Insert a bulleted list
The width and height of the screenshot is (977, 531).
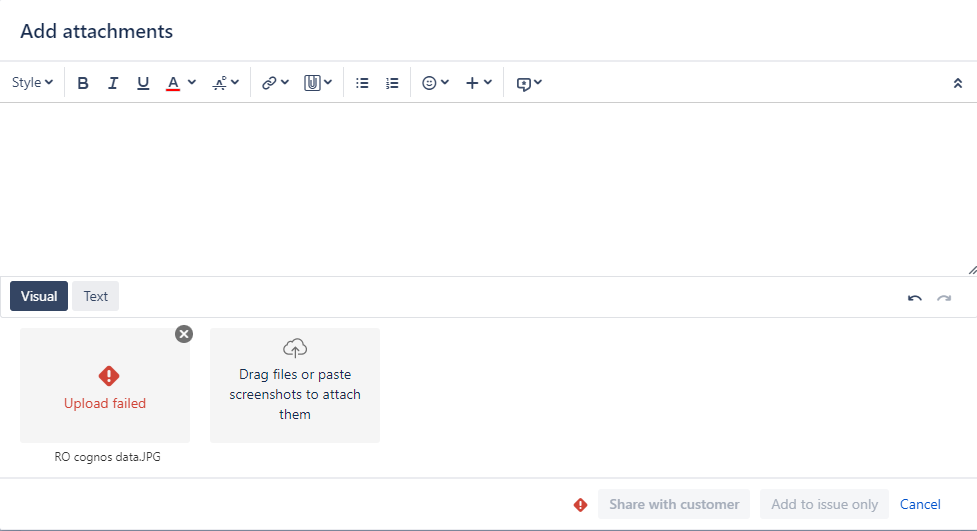coord(362,83)
